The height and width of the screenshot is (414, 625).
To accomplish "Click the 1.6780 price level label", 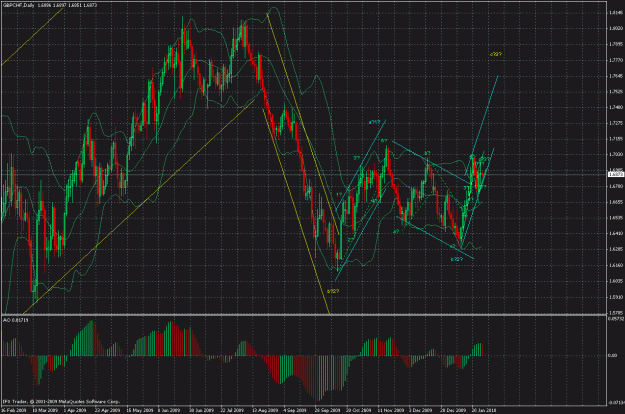I will coord(615,186).
